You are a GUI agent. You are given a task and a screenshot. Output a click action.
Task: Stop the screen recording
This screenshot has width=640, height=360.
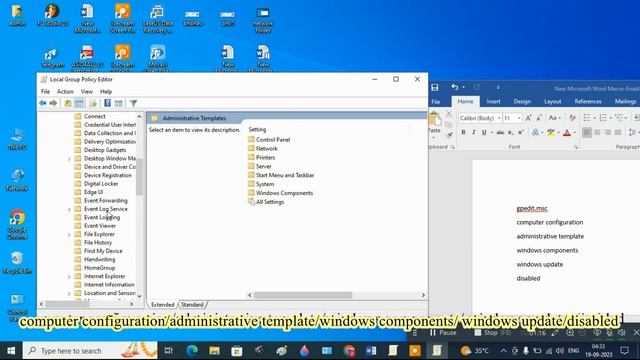point(492,333)
